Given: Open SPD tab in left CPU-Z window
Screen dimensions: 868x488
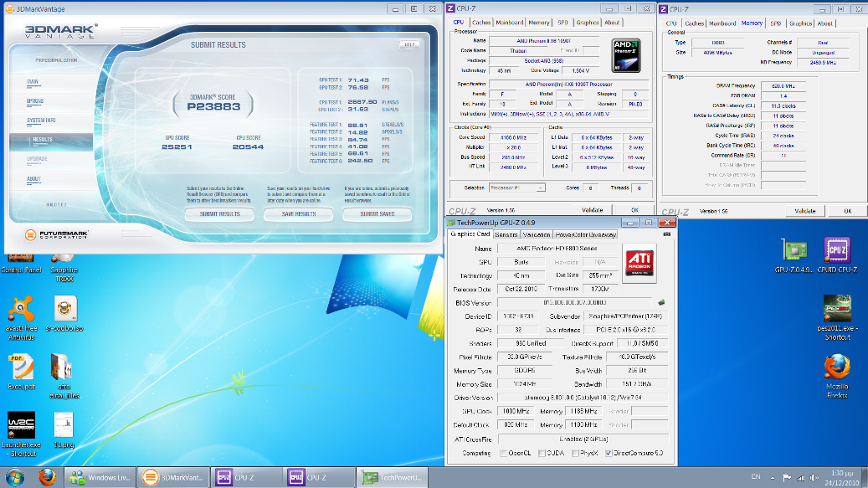Looking at the screenshot, I should pos(562,23).
